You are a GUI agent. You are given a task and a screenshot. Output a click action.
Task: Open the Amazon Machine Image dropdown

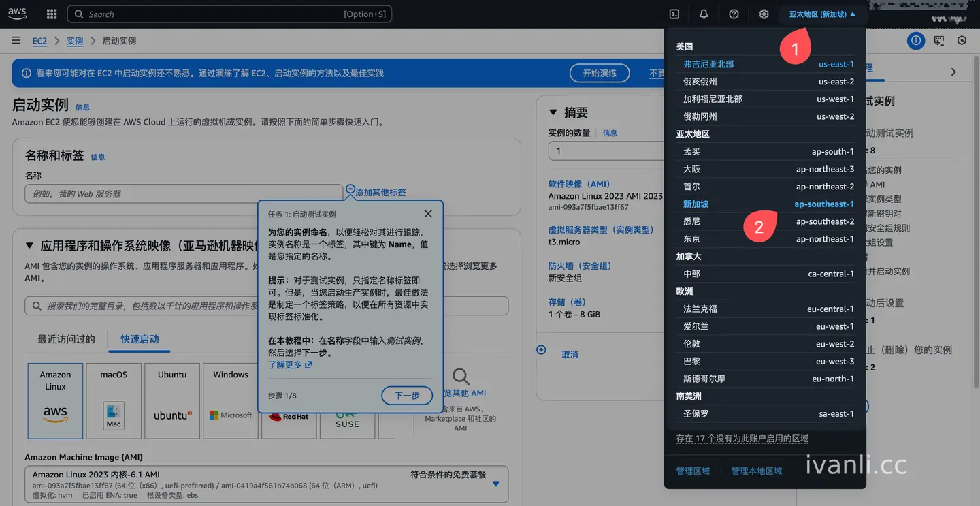266,484
